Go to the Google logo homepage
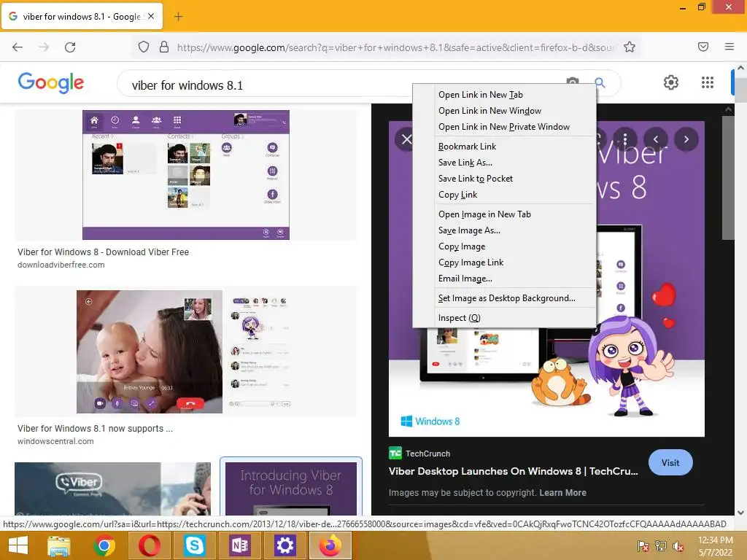This screenshot has width=747, height=560. pyautogui.click(x=51, y=82)
